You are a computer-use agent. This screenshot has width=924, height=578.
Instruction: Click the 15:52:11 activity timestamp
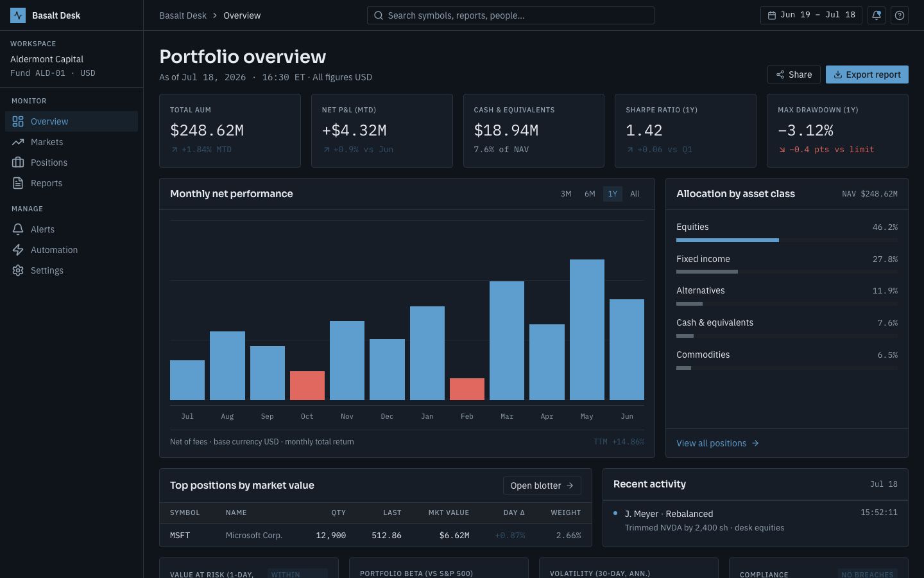(x=879, y=512)
